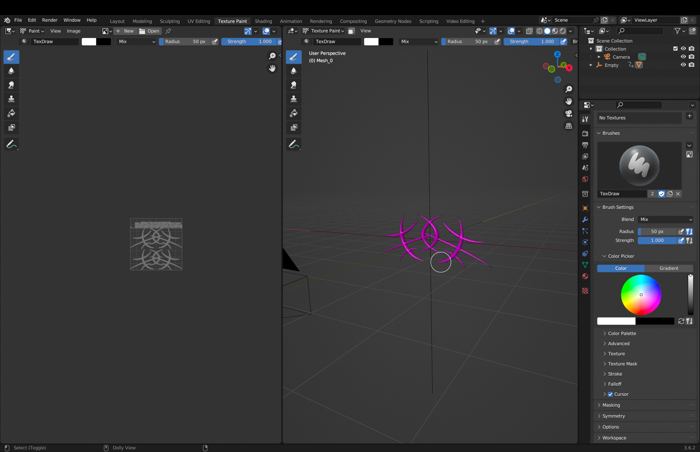The height and width of the screenshot is (452, 700).
Task: Select the Soften brush tool in image editor
Action: click(x=11, y=71)
